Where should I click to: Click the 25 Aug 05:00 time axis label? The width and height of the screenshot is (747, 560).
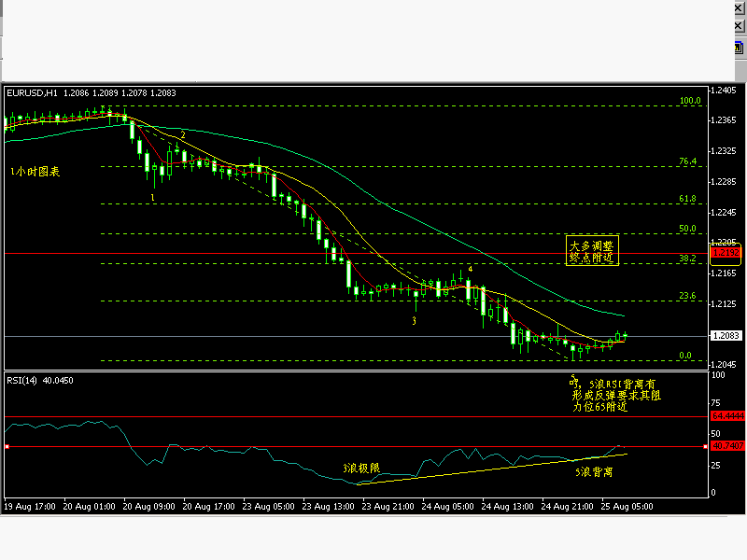[627, 507]
